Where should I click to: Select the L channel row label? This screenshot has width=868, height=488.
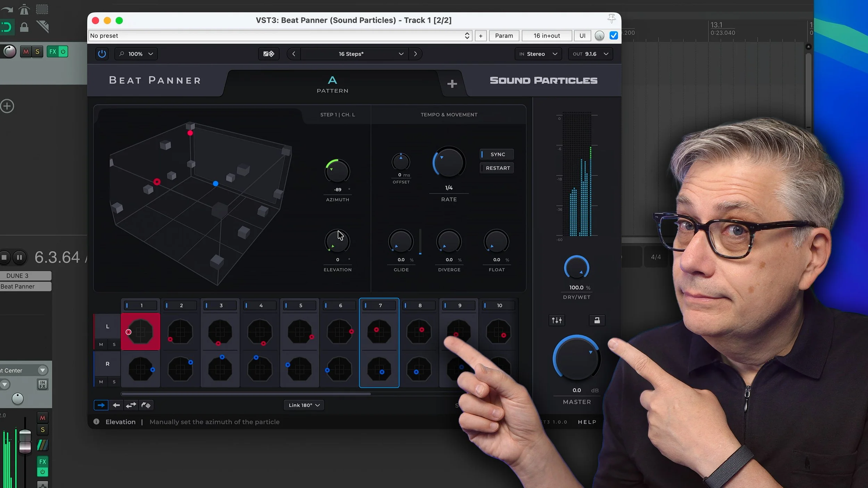pos(108,326)
